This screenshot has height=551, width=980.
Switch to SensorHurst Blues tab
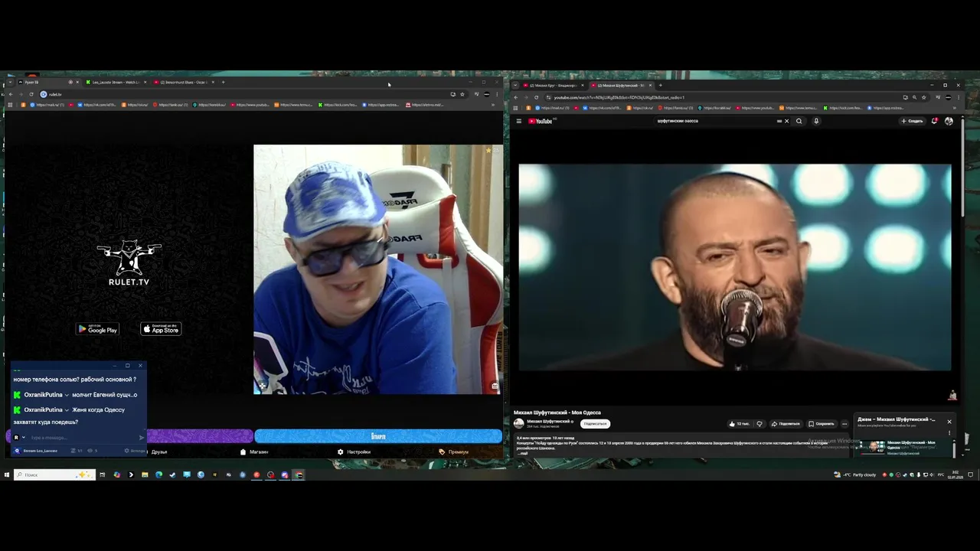click(x=183, y=82)
